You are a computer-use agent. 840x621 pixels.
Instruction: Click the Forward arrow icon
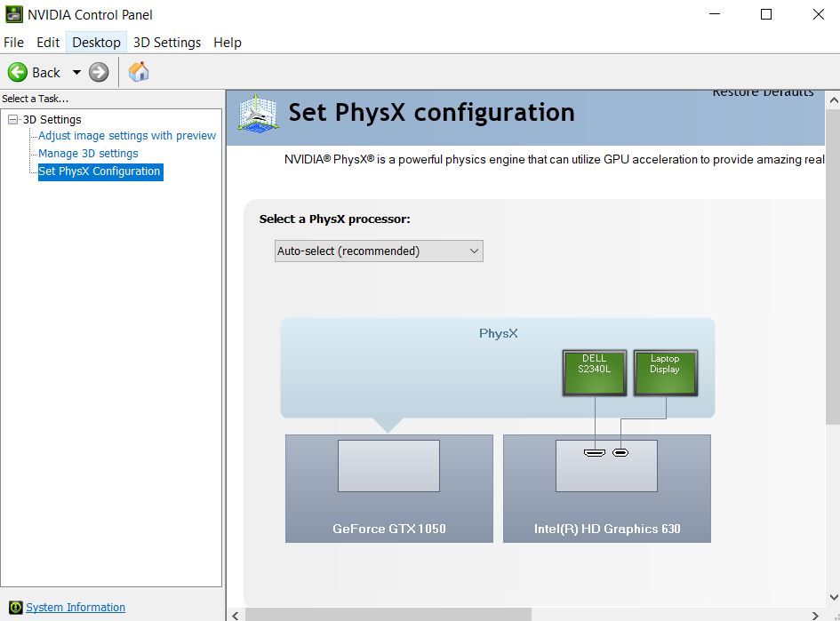click(99, 73)
